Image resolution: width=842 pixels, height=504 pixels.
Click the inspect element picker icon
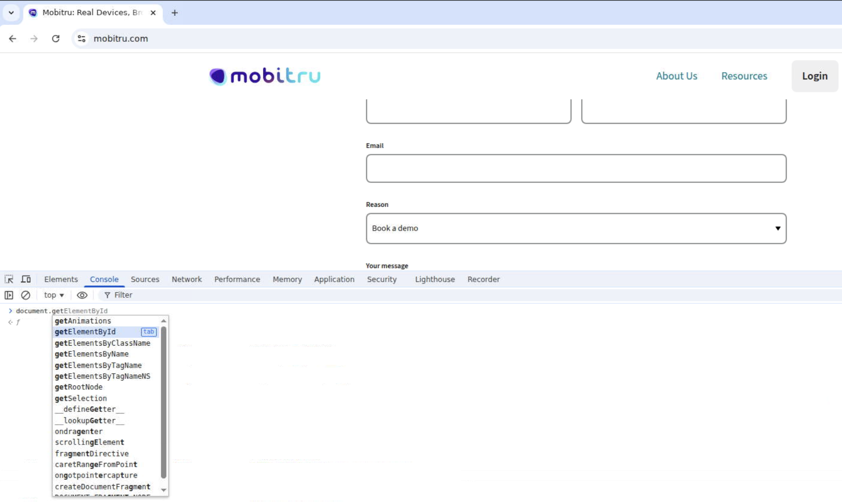[9, 279]
